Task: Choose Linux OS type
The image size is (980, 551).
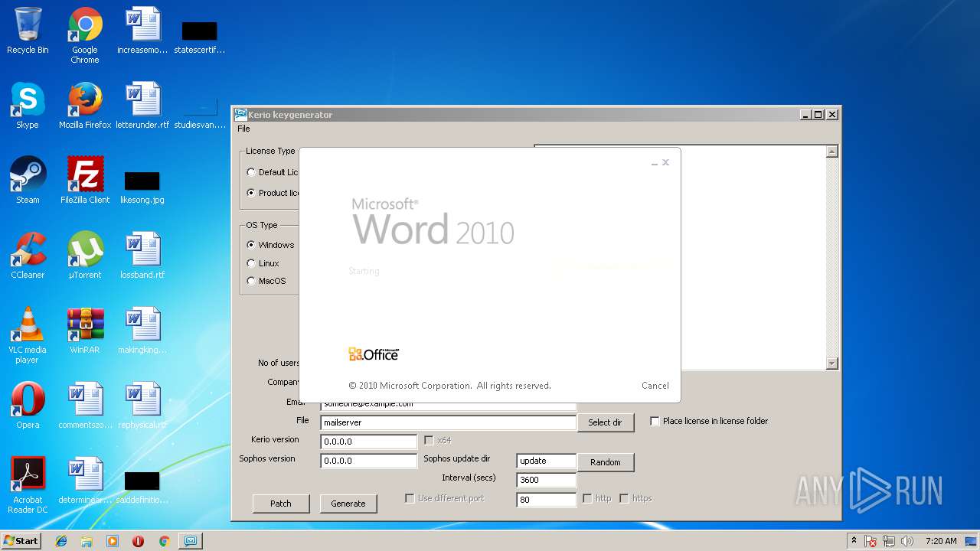Action: [251, 263]
